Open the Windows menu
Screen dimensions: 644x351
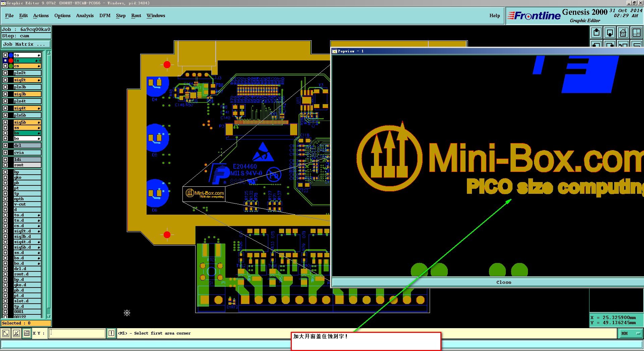[x=156, y=15]
